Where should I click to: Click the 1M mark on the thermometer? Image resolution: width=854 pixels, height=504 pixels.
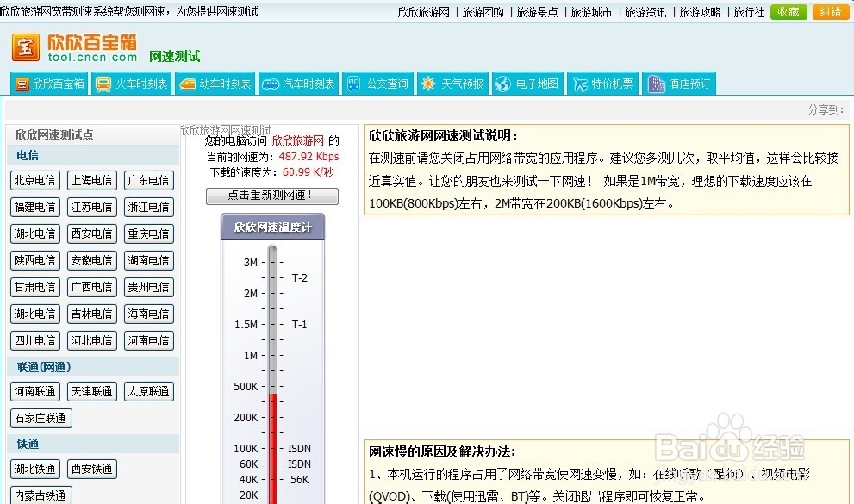tap(251, 356)
